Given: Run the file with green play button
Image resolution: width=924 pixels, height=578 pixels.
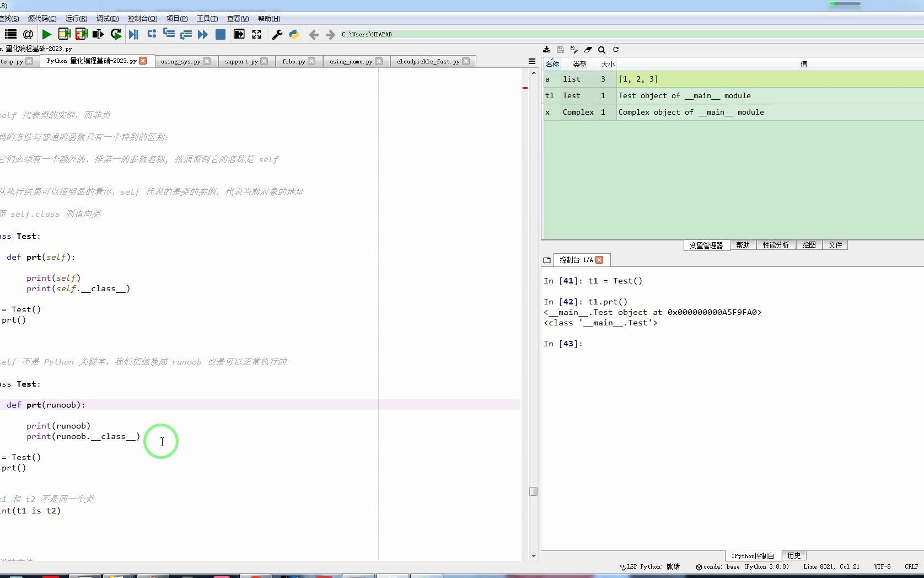Looking at the screenshot, I should [47, 34].
